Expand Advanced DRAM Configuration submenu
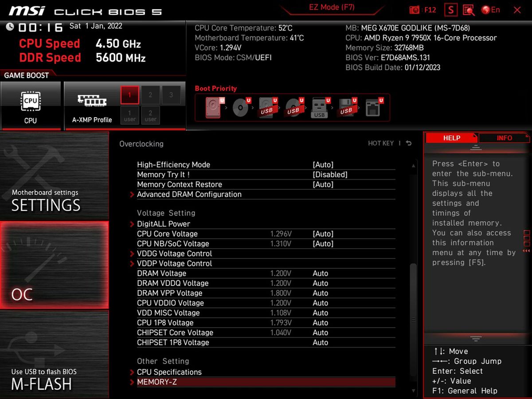 pyautogui.click(x=189, y=194)
